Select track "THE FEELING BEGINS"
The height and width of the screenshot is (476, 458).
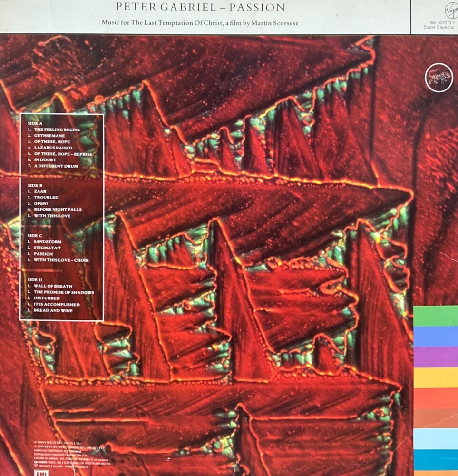pos(57,129)
